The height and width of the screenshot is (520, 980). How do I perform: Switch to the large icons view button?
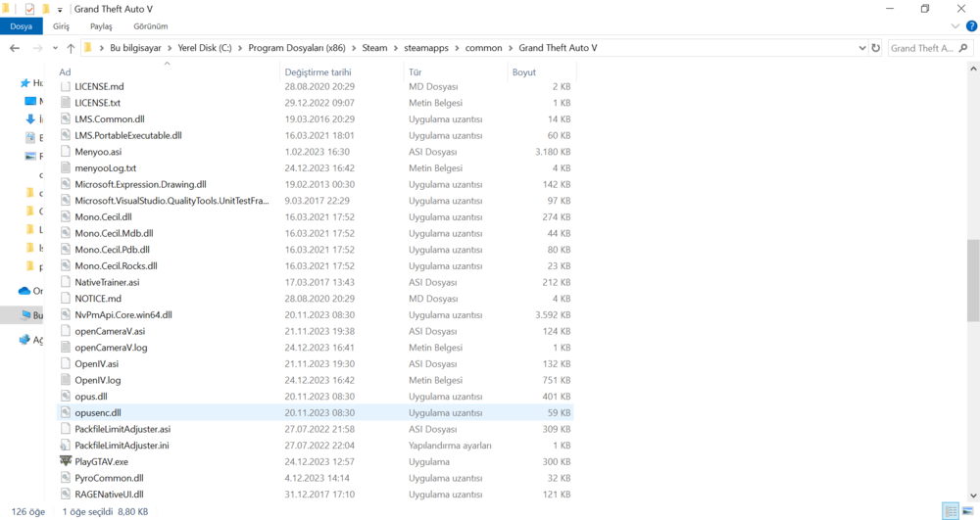click(967, 511)
